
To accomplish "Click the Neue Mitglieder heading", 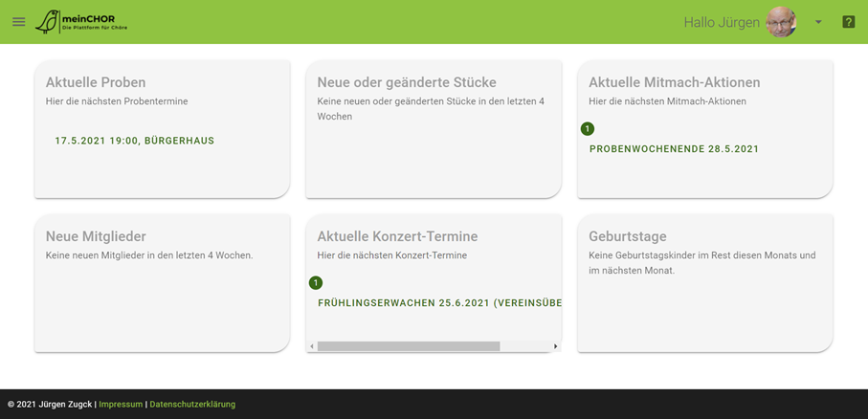I will [x=96, y=236].
